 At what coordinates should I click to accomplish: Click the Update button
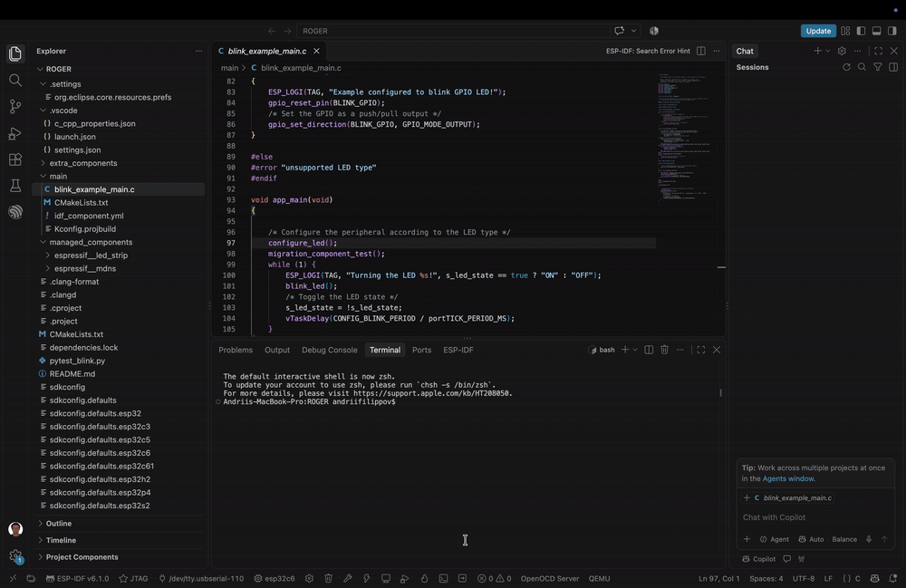click(818, 31)
